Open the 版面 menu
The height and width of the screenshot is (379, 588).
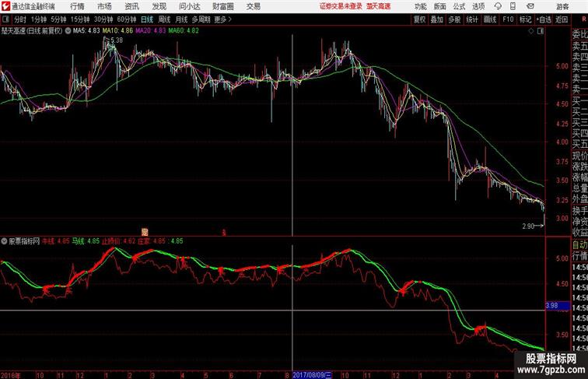tap(440, 6)
